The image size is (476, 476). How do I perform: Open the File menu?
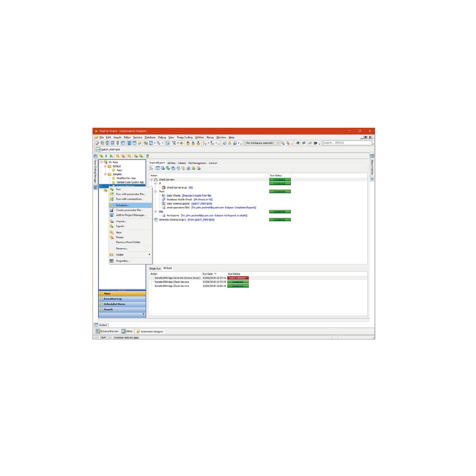[x=101, y=137]
